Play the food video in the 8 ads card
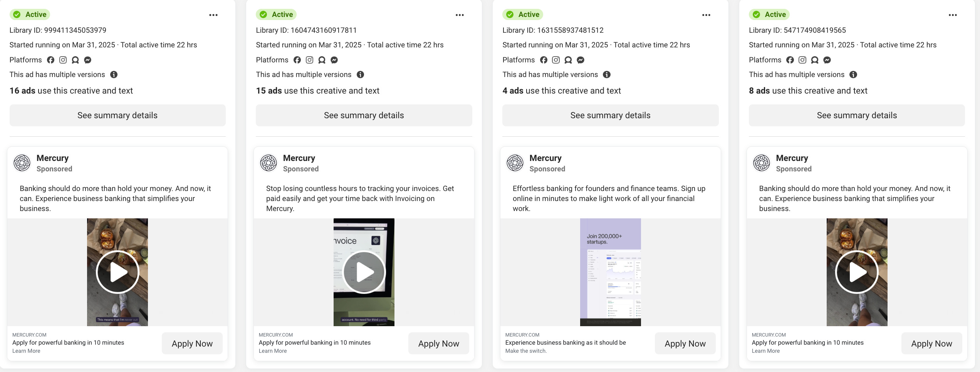The height and width of the screenshot is (372, 980). (x=857, y=272)
